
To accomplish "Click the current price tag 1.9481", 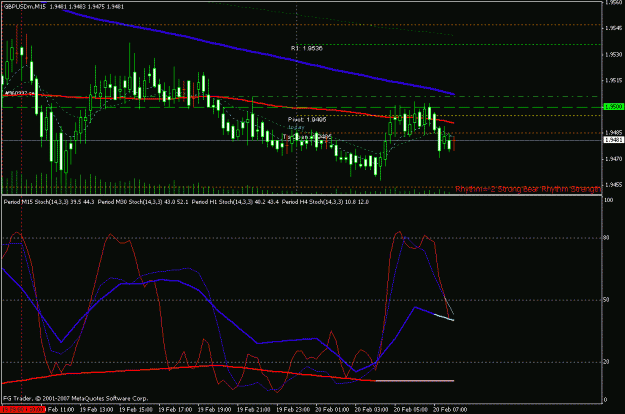I will (613, 140).
